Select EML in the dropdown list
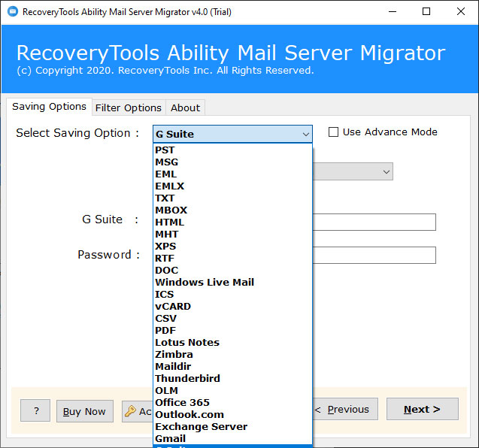The height and width of the screenshot is (448, 479). coord(232,174)
